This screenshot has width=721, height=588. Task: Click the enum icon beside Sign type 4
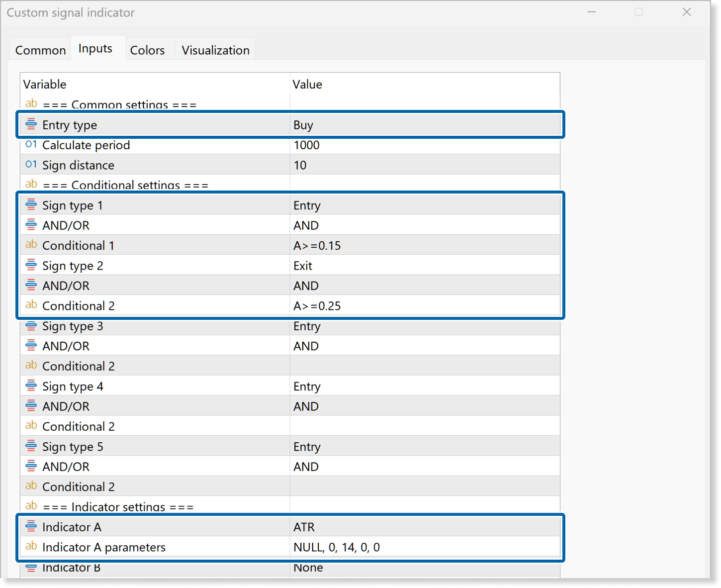coord(31,386)
